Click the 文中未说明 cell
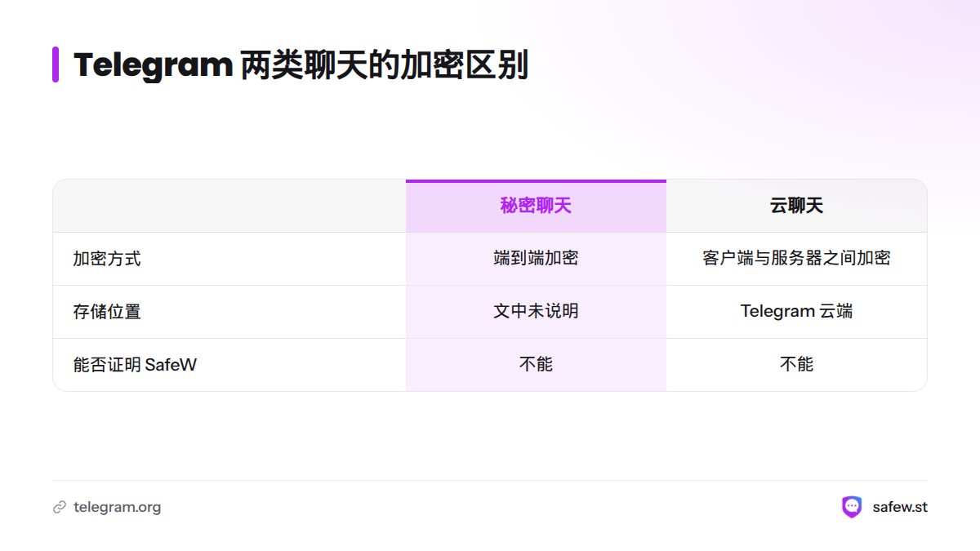This screenshot has width=980, height=551. pyautogui.click(x=536, y=312)
